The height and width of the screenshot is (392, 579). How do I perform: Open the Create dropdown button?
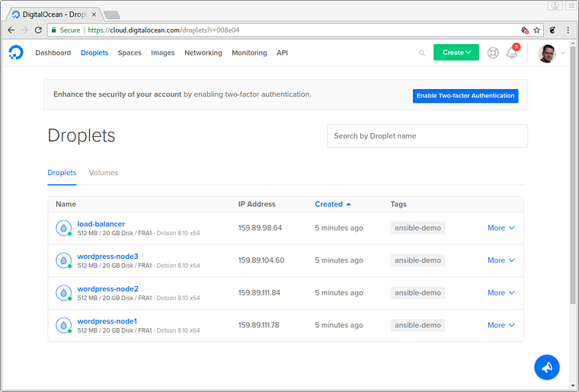click(456, 53)
